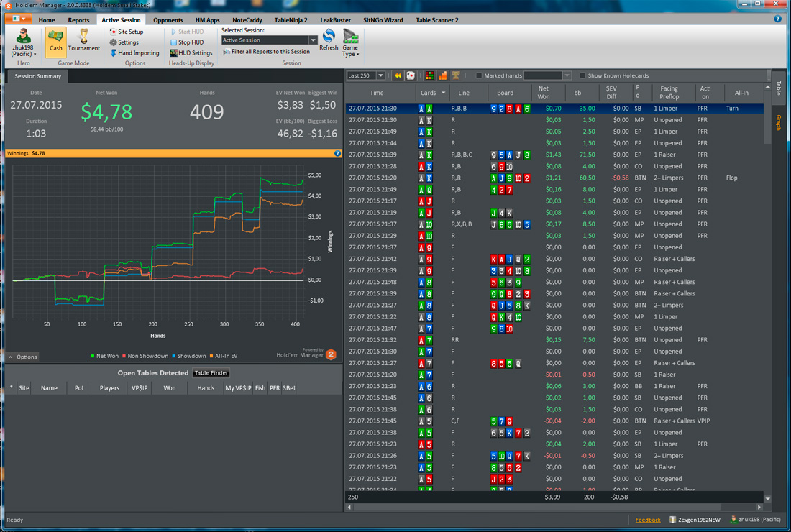Image resolution: width=791 pixels, height=532 pixels.
Task: Click the yellow rewind arrows icon
Action: point(398,75)
